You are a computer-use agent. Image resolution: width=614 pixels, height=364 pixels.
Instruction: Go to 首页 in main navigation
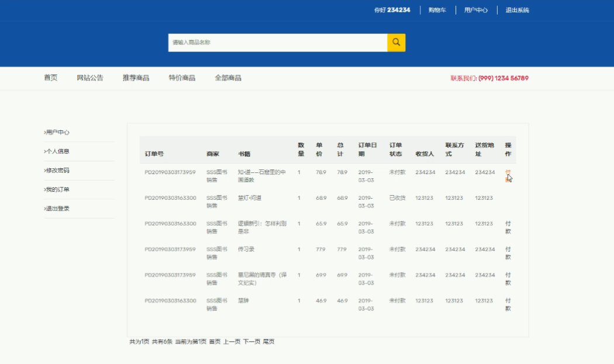(x=50, y=78)
